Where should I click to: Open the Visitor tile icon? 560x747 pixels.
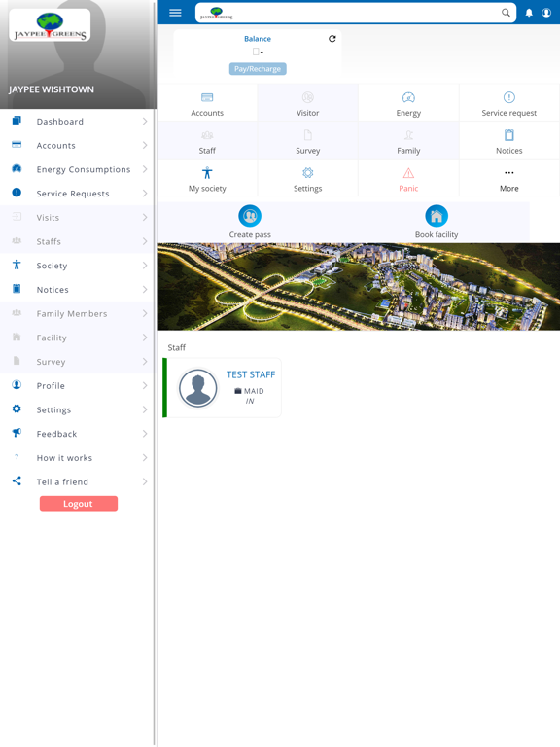307,97
